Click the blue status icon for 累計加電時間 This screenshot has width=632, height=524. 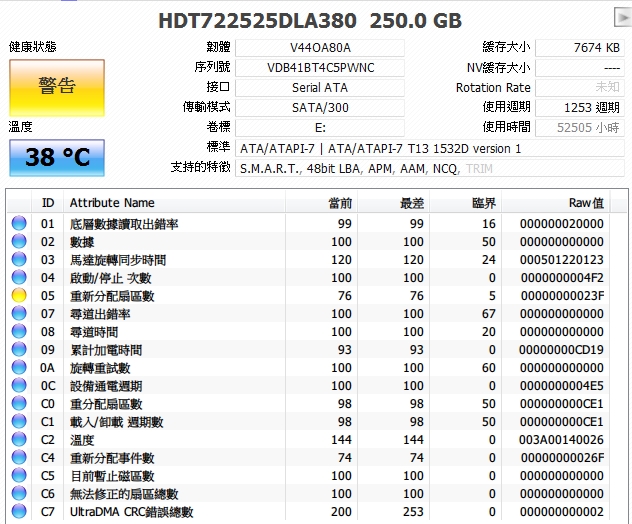(x=18, y=350)
